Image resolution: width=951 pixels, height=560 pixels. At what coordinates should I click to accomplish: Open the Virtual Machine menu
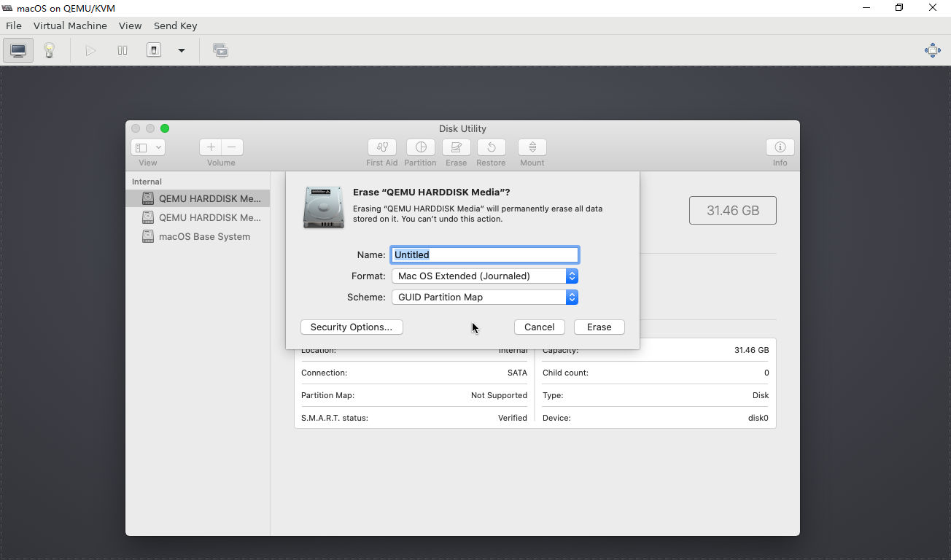point(70,26)
